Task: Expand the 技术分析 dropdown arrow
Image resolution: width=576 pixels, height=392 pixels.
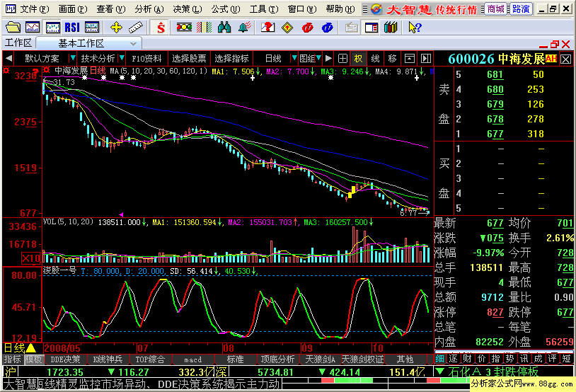Action: (122, 58)
